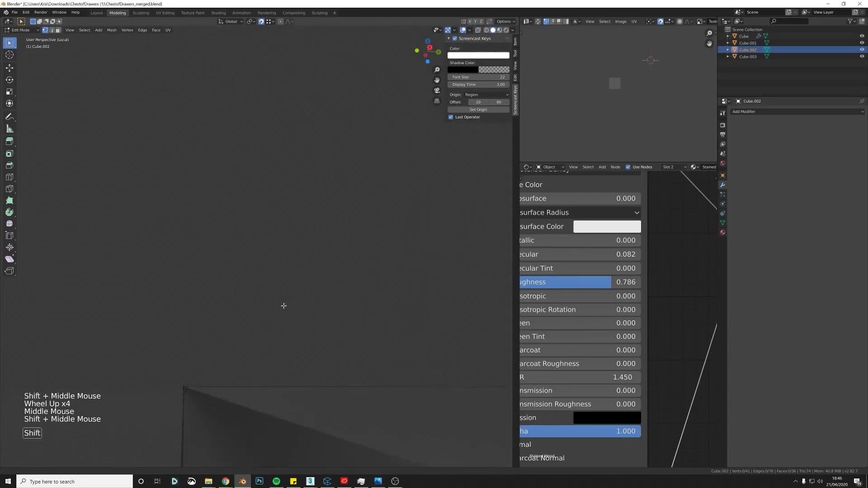The image size is (868, 488).
Task: Open the Render menu
Action: [41, 12]
